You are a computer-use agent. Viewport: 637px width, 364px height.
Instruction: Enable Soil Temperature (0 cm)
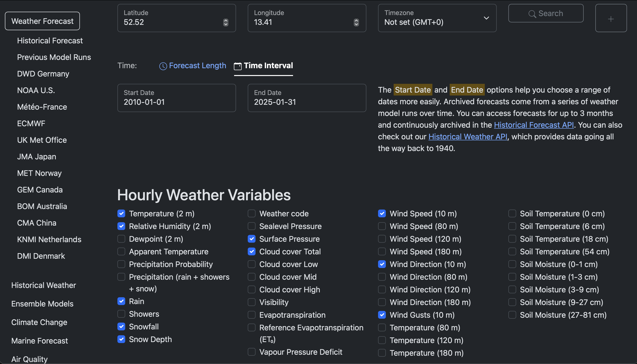[512, 213]
